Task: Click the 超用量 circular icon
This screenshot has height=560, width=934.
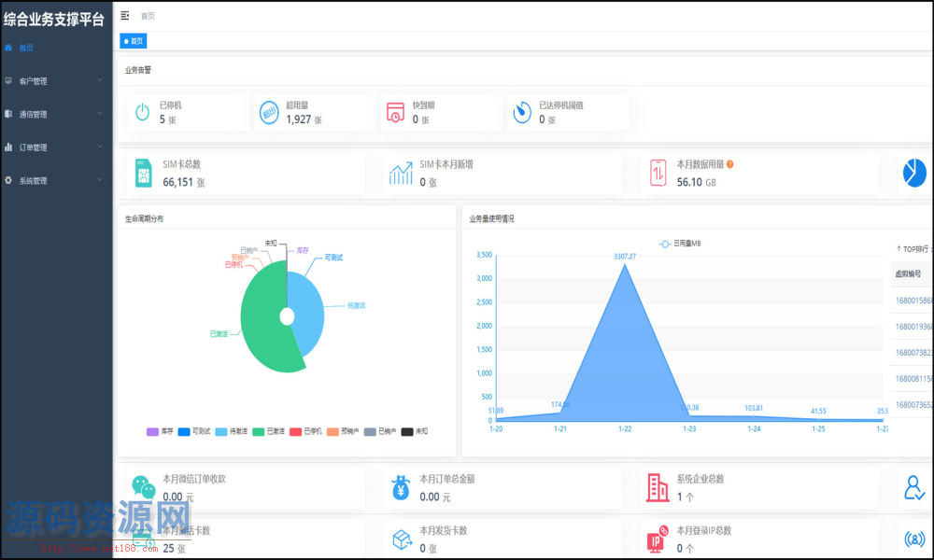Action: click(x=269, y=113)
